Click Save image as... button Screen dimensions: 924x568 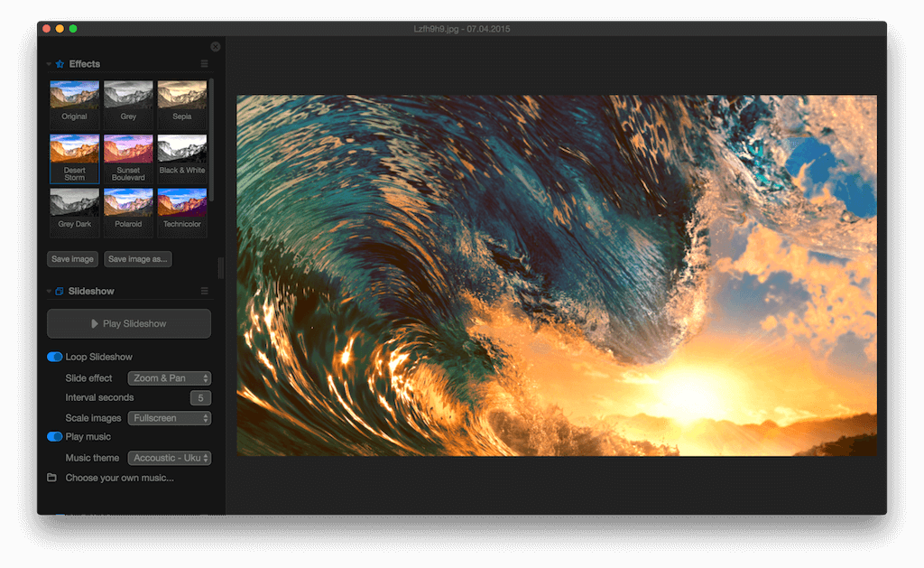pos(137,259)
